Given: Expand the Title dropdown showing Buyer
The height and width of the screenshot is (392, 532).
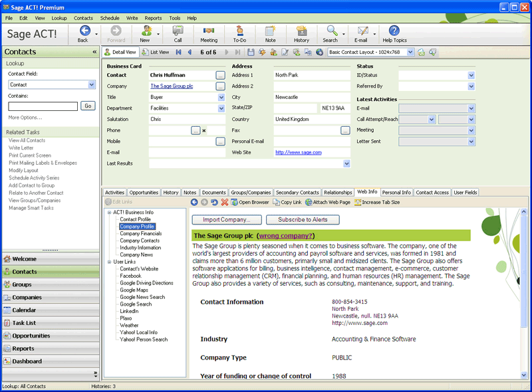Looking at the screenshot, I should (221, 97).
